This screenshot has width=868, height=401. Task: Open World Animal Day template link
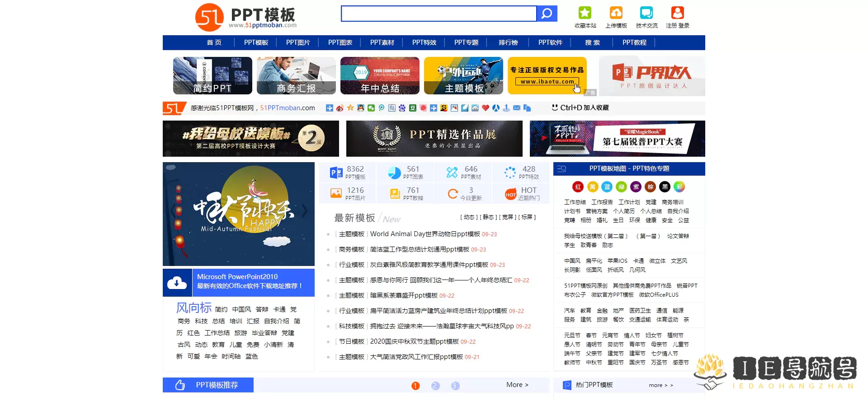click(x=425, y=234)
